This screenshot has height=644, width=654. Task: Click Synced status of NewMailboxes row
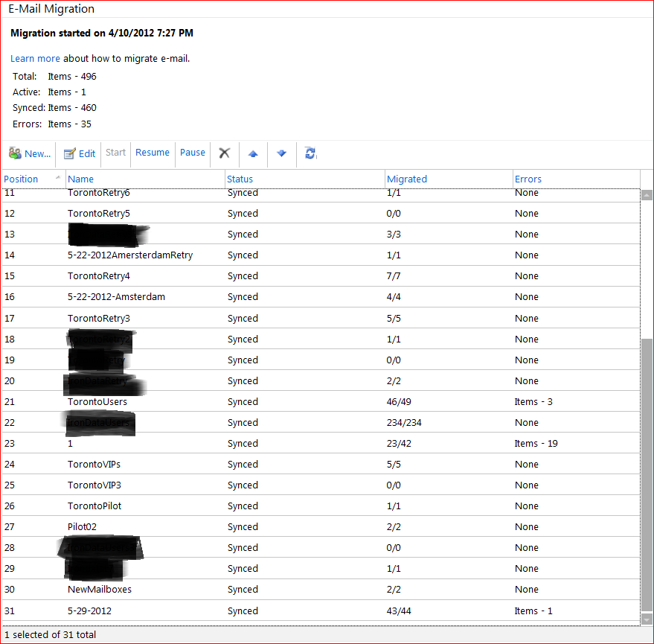[x=243, y=590]
